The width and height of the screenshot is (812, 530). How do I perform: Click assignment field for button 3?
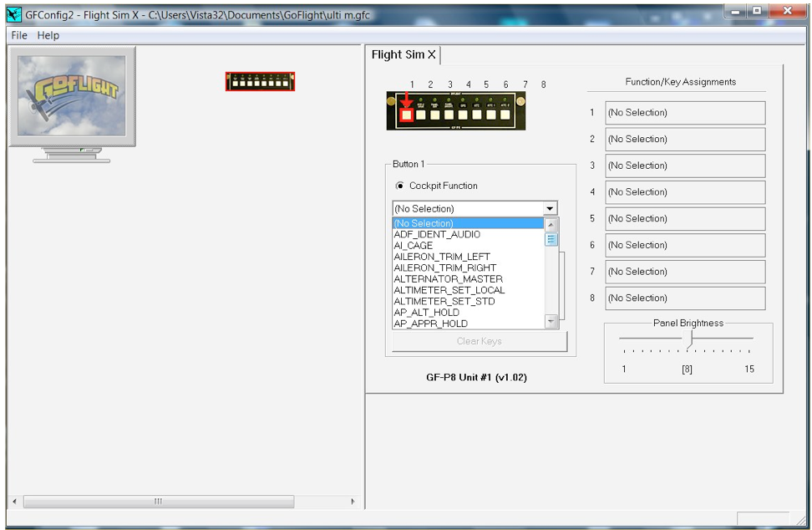[x=685, y=166]
